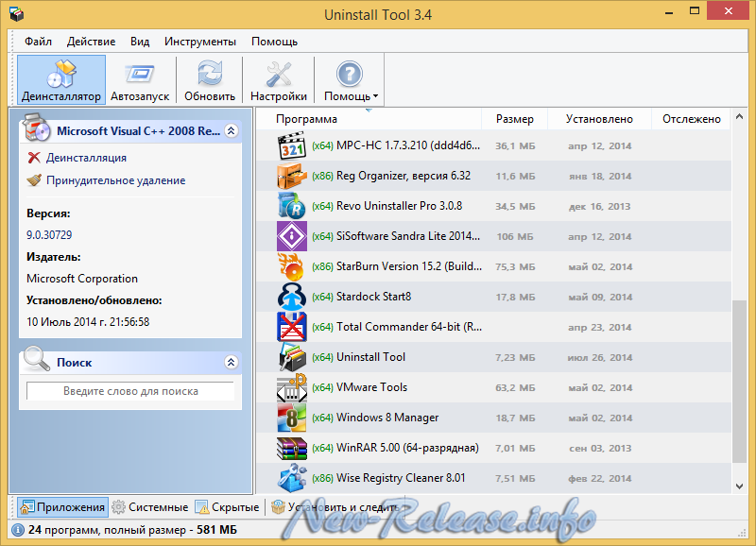Screen dimensions: 756x546
Task: Sort by the Установлено column header
Action: point(599,119)
